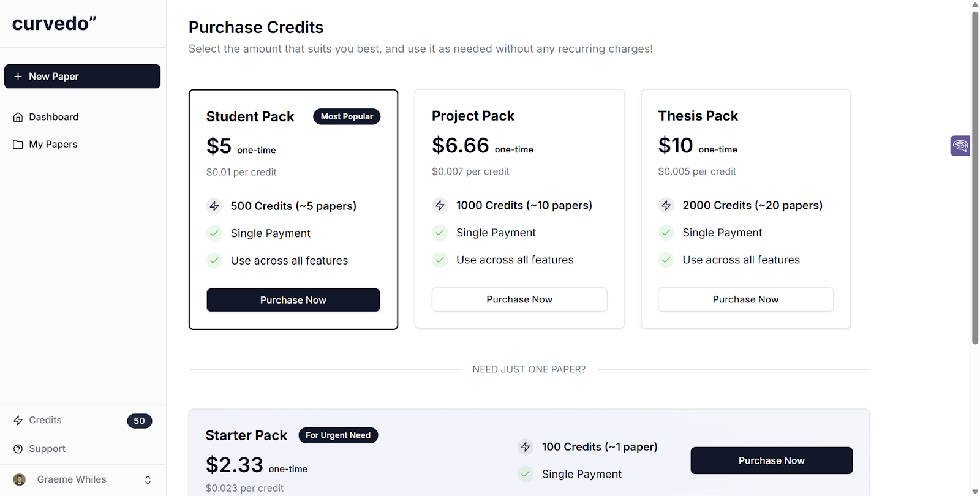Viewport: 980px width, 496px height.
Task: Purchase the Student Pack now
Action: 293,299
